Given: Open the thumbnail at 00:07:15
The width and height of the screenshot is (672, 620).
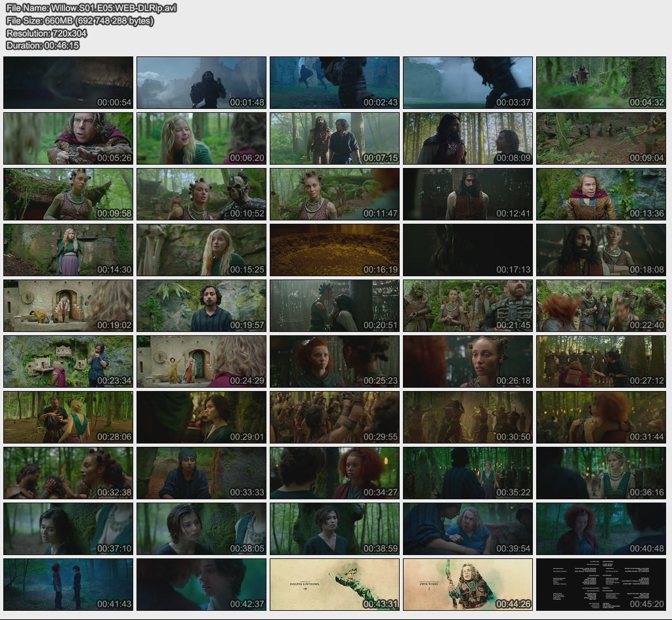Looking at the screenshot, I should (335, 138).
